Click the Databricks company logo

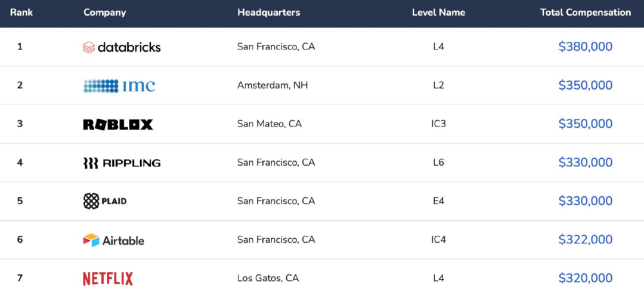[122, 47]
